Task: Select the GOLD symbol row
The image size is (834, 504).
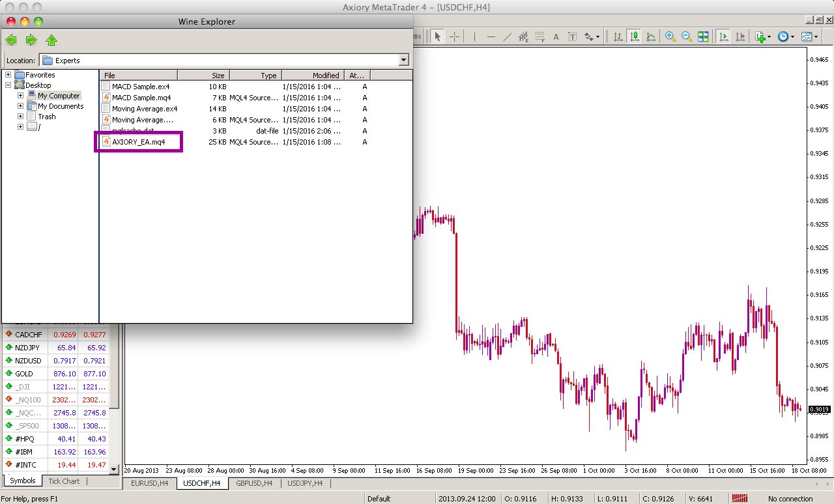Action: [x=55, y=374]
